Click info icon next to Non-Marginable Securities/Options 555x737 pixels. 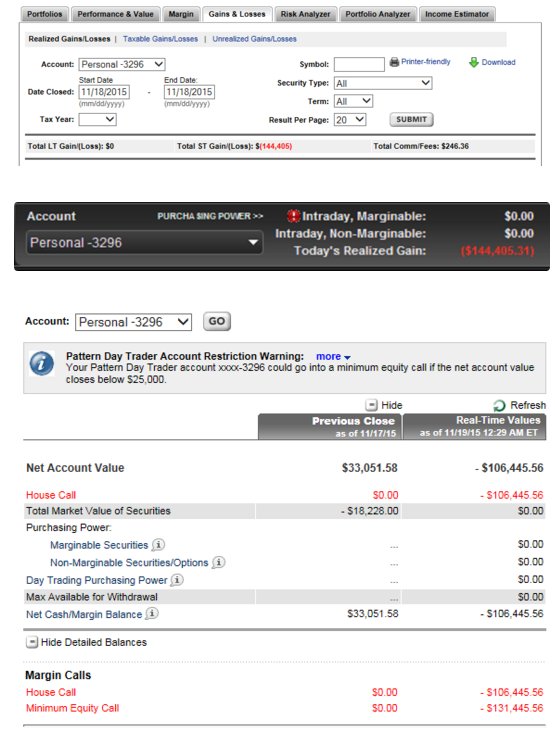219,562
